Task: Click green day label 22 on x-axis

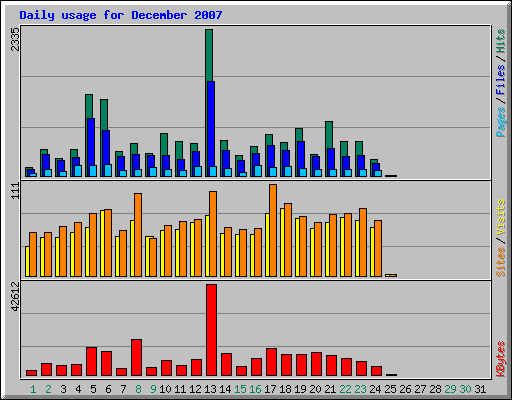Action: click(x=345, y=389)
